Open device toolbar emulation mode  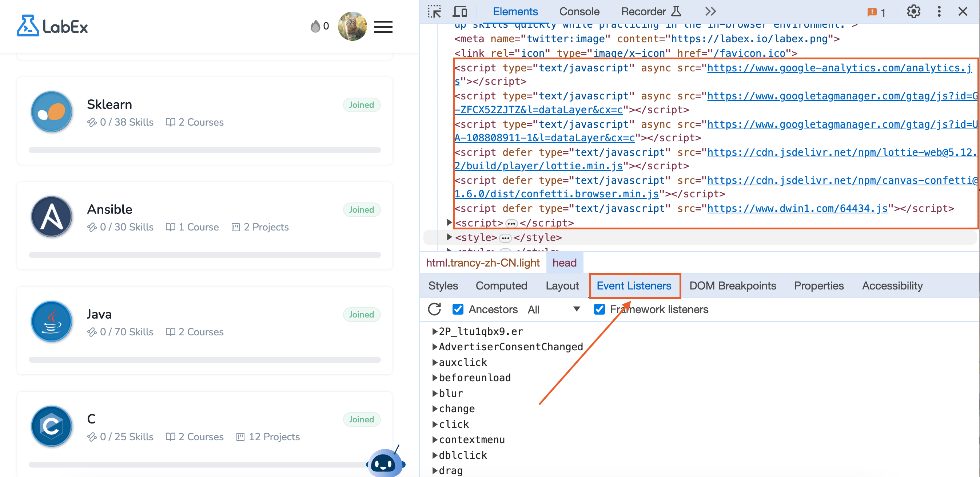pyautogui.click(x=459, y=11)
